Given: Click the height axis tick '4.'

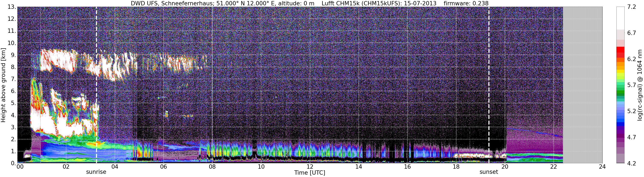Looking at the screenshot, I should tap(13, 115).
